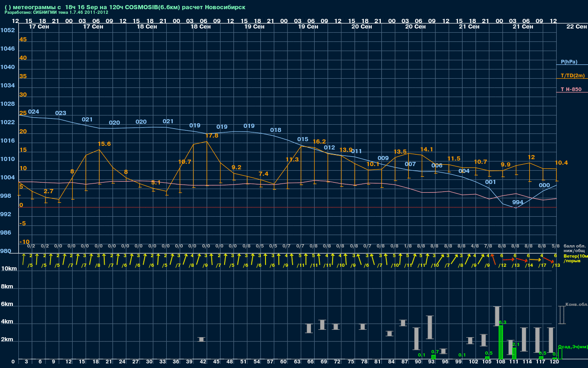Click the '7.4' temperature label

point(264,174)
